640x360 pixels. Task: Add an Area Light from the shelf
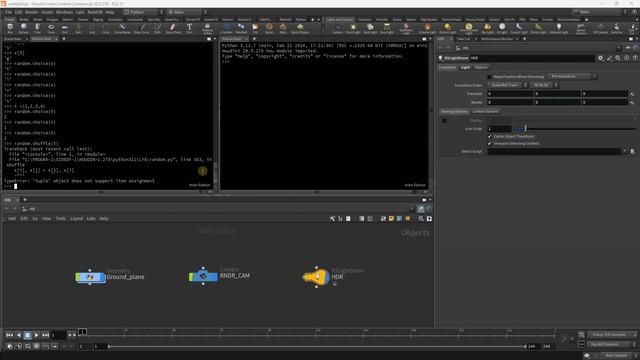(387, 28)
